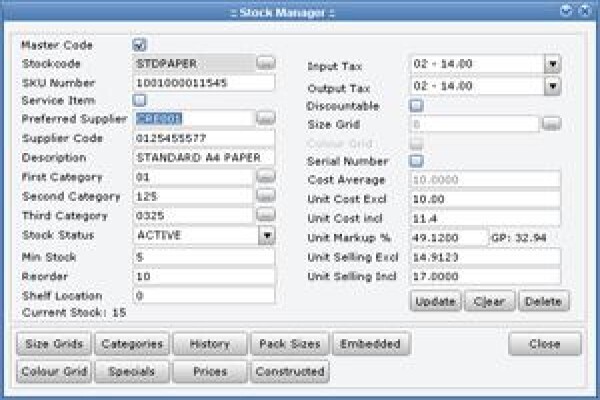The height and width of the screenshot is (400, 600).
Task: Click the Third Category field 0325
Action: 194,216
